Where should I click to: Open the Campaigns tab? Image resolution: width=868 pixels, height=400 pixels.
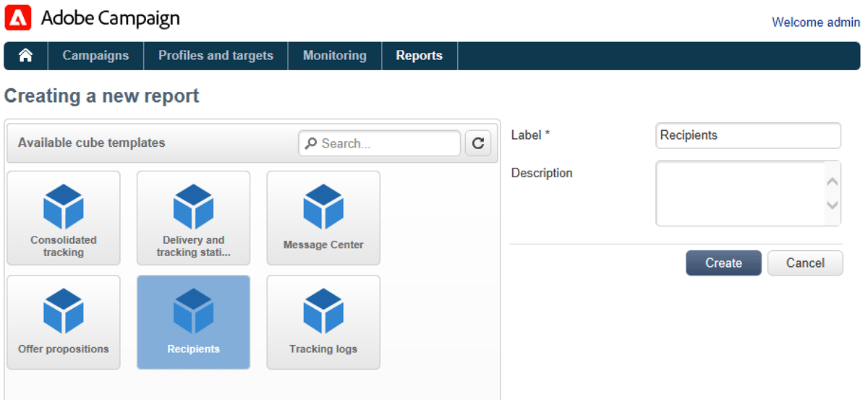95,56
